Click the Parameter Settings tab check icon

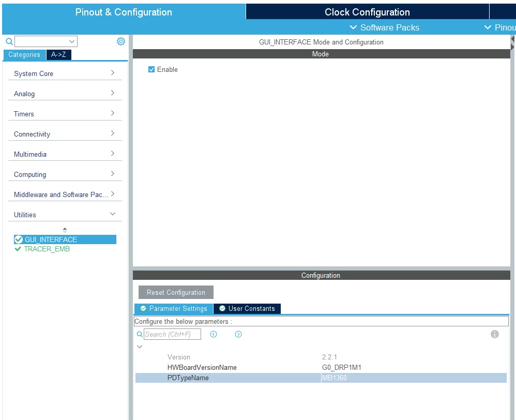coord(143,308)
